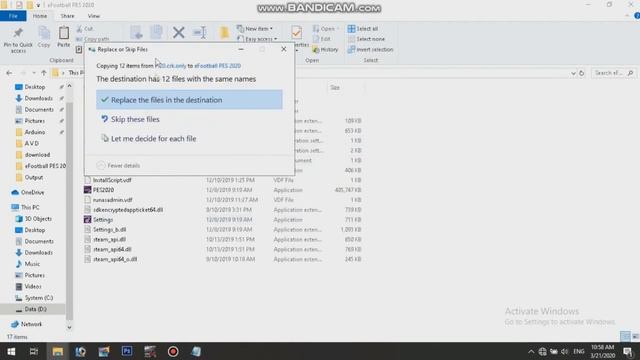Click Select none in ribbon
This screenshot has width=640, height=360.
(x=366, y=39)
